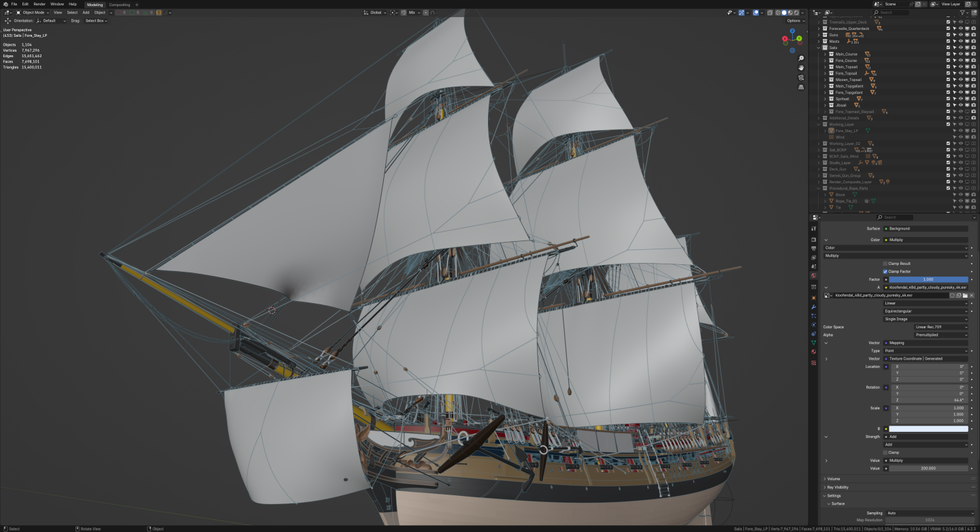This screenshot has width=980, height=532.
Task: Open the Modifiers wrench tab icon
Action: [x=813, y=307]
